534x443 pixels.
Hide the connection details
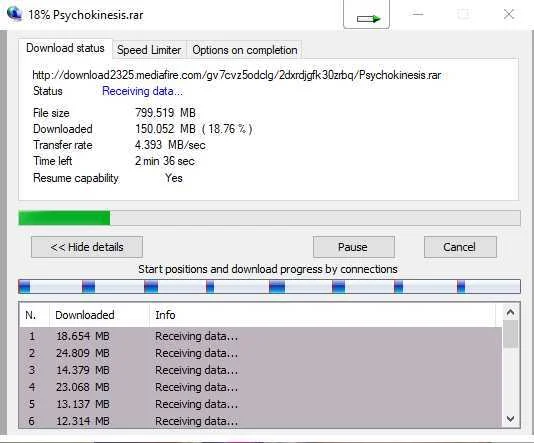(87, 247)
